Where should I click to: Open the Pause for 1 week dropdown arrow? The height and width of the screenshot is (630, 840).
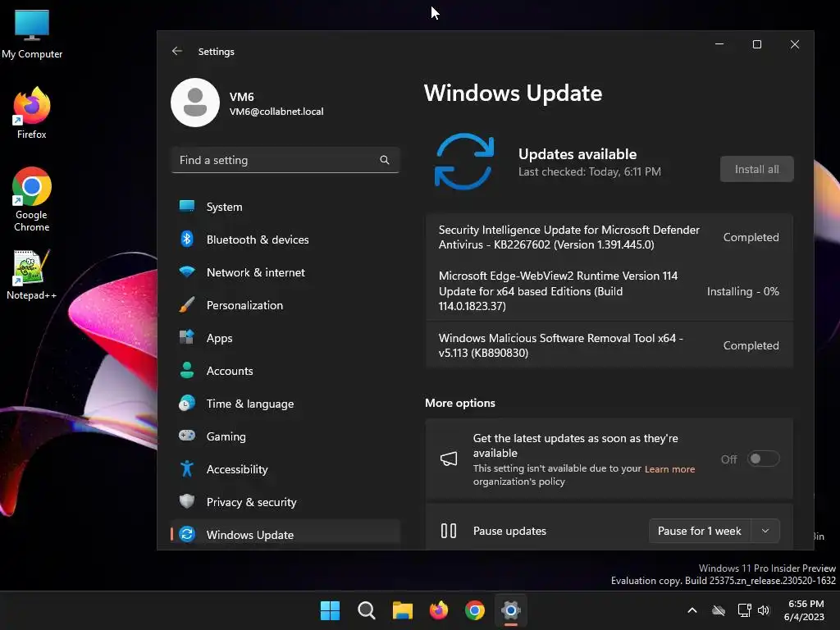tap(765, 531)
